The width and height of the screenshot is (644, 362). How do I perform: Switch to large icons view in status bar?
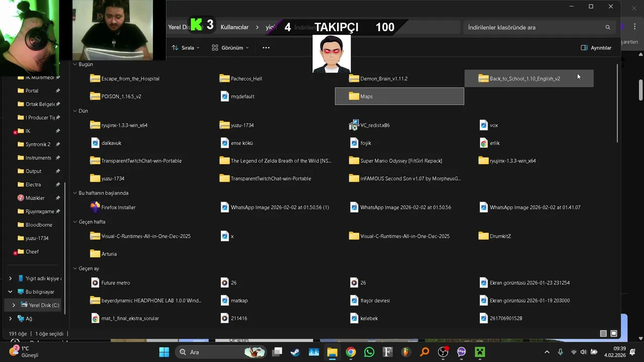coord(614,333)
